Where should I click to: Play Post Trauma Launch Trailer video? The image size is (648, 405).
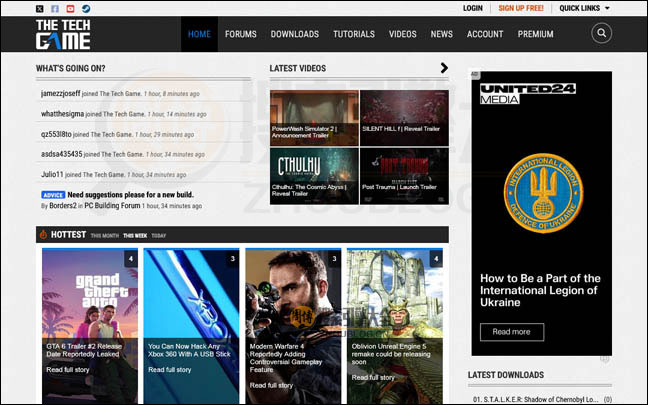pyautogui.click(x=404, y=176)
